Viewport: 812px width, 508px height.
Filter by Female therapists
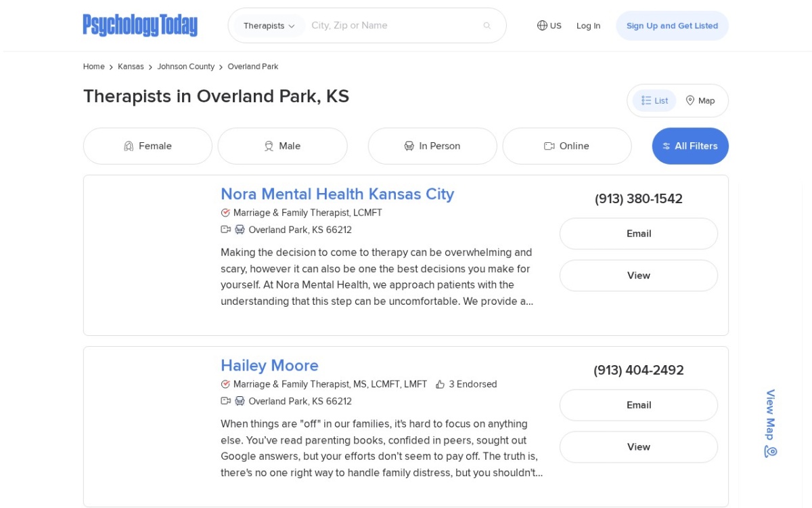[x=148, y=146]
